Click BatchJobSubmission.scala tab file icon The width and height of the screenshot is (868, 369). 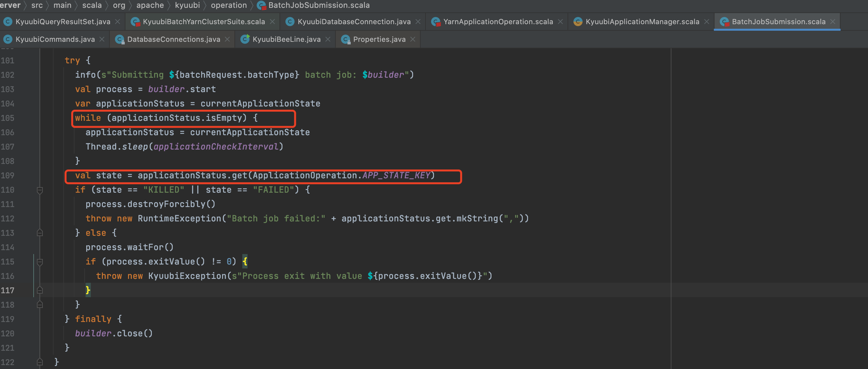tap(724, 22)
